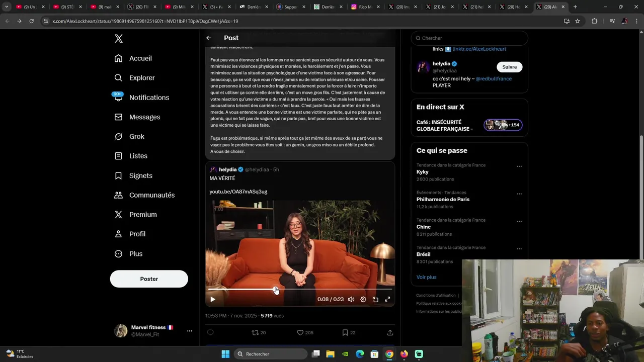Bookmark this page with star icon
This screenshot has height=362, width=644.
pos(578,21)
